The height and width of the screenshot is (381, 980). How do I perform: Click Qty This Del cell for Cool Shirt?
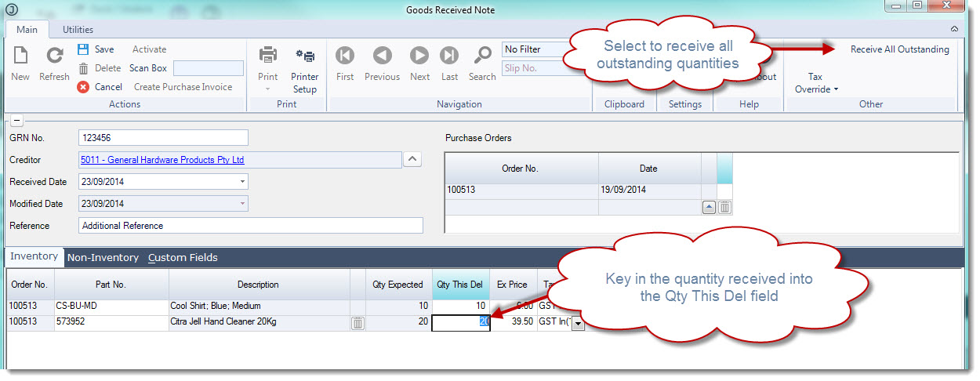pos(461,306)
